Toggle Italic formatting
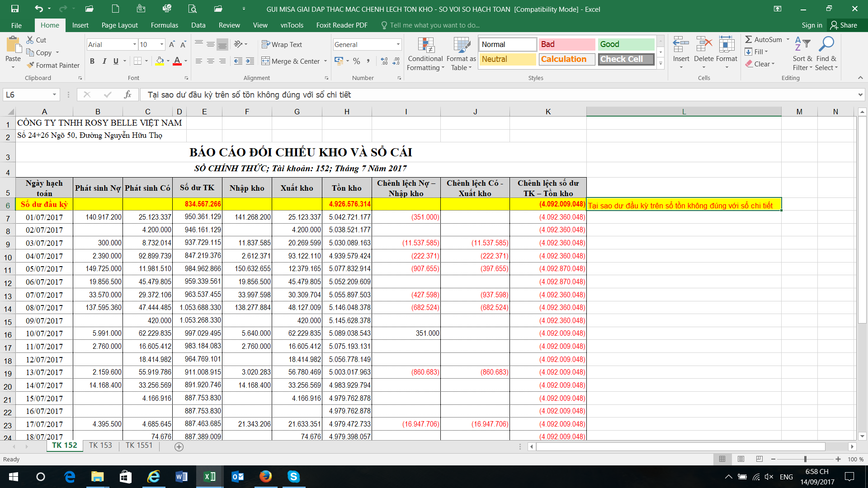Viewport: 868px width, 488px height. coord(104,61)
